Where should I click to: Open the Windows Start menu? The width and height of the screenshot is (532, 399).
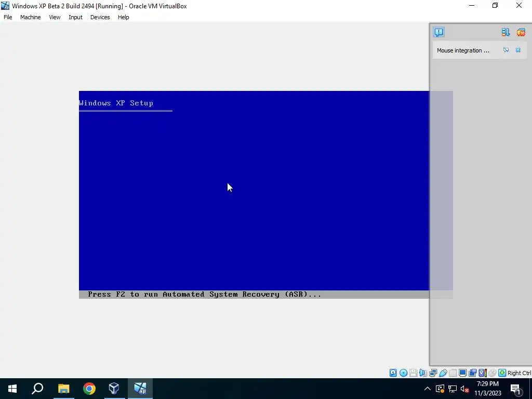(12, 389)
